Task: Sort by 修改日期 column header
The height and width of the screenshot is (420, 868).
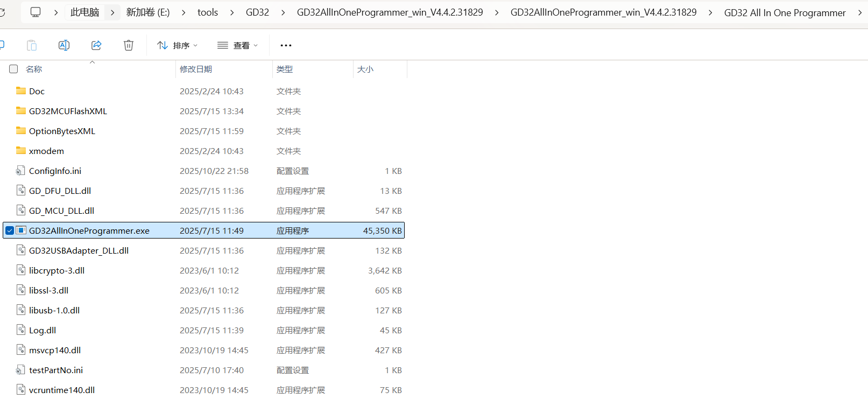Action: 196,69
